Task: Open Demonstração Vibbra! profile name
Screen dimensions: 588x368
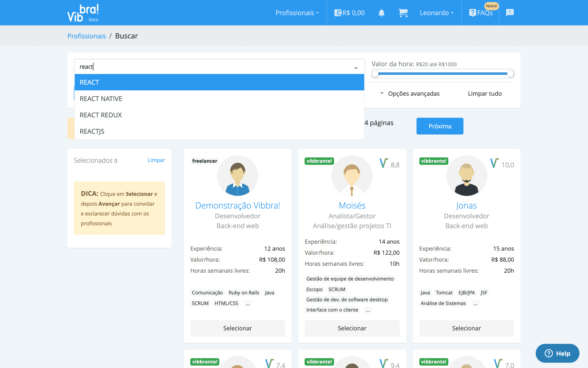Action: click(238, 205)
